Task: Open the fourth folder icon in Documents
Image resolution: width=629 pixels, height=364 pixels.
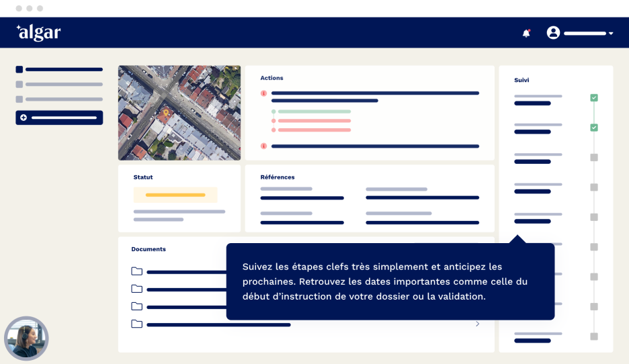Action: pos(137,324)
